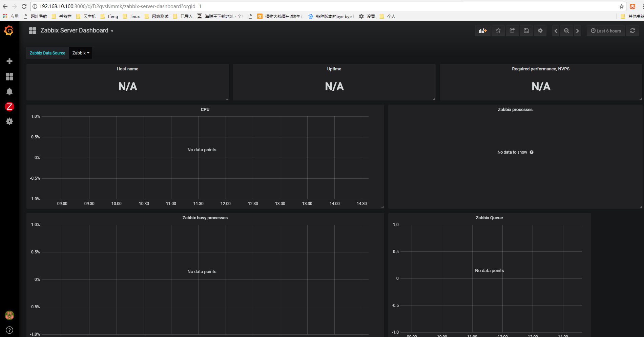Open the 云主机 bookmark folder
Screen dimensions: 644x337
(x=86, y=16)
